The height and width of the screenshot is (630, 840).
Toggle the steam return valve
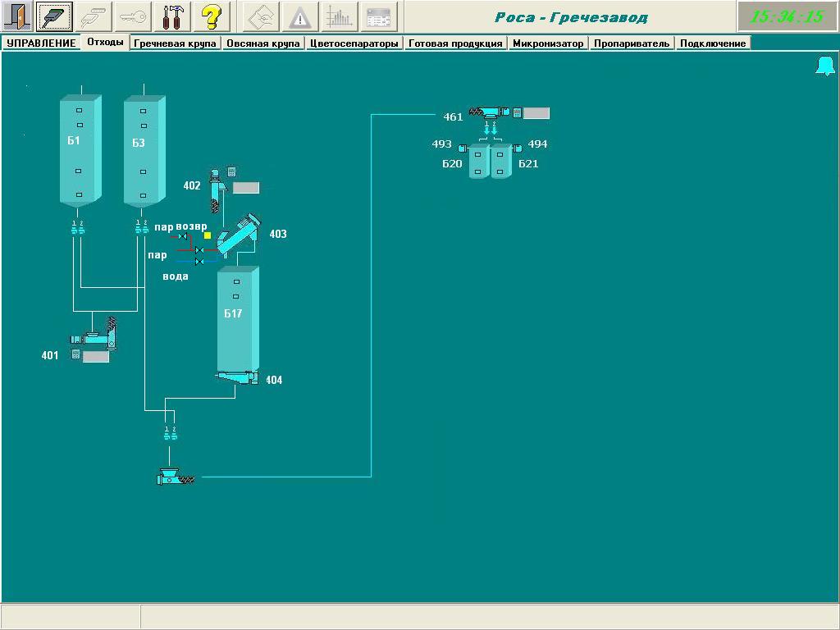184,237
